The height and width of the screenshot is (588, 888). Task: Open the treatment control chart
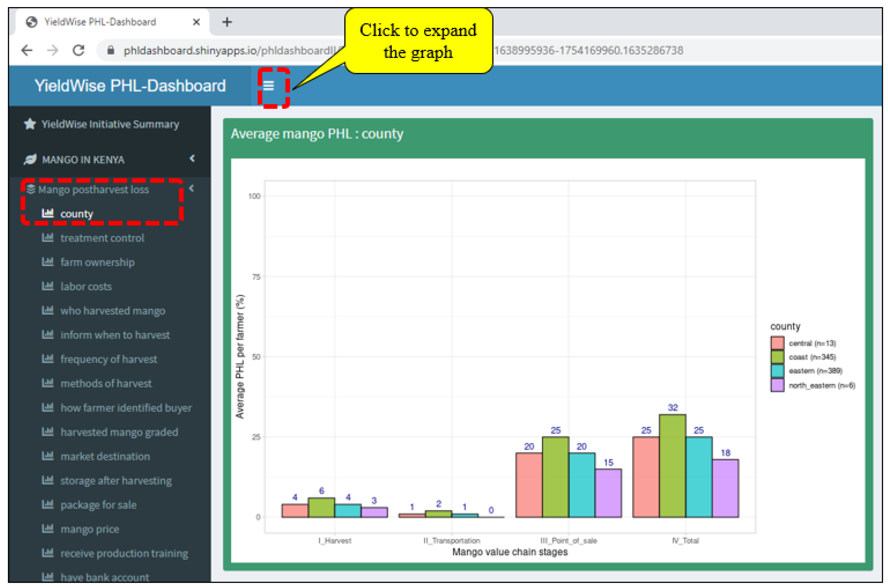(102, 238)
